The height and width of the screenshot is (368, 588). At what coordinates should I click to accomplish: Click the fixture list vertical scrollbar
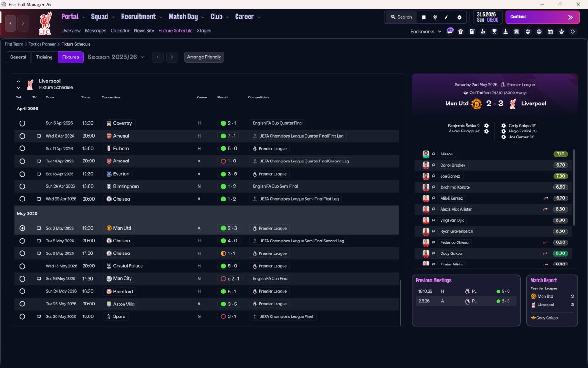[x=401, y=302]
